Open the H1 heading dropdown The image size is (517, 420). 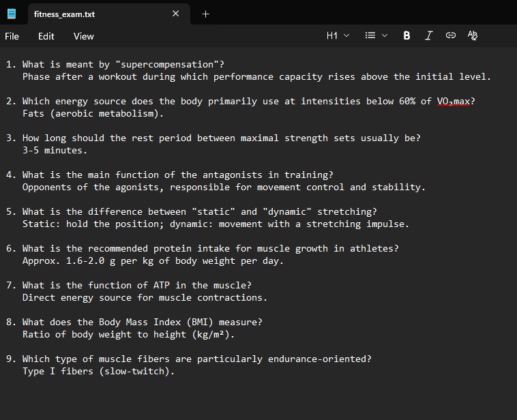(337, 35)
